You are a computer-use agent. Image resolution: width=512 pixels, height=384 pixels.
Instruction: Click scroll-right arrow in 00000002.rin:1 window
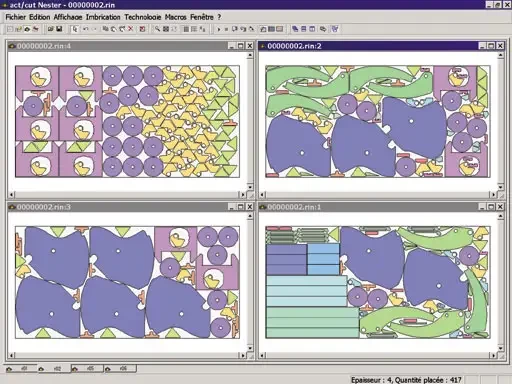click(493, 355)
